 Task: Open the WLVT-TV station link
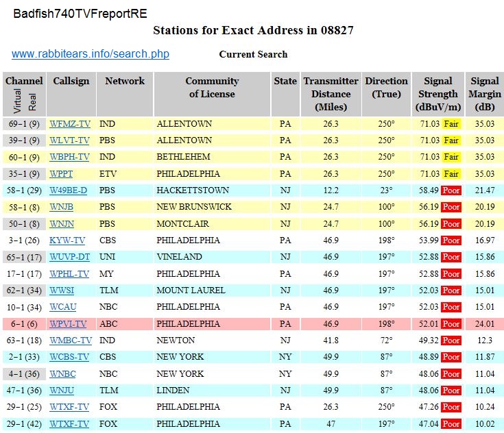(69, 140)
